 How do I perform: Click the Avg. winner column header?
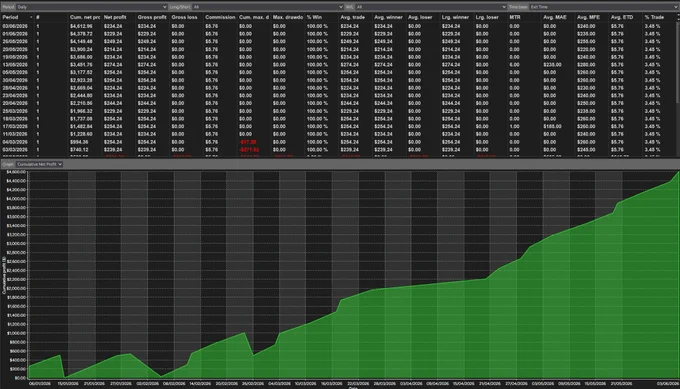389,17
